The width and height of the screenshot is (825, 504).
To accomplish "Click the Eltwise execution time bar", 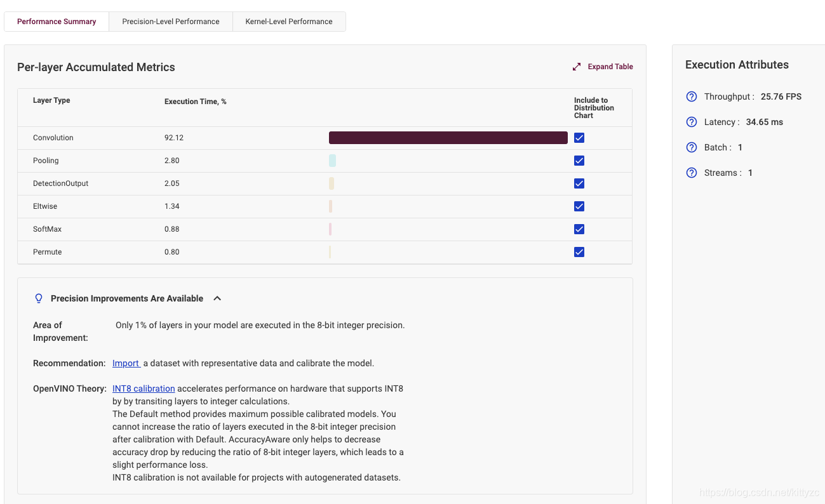I will (331, 206).
